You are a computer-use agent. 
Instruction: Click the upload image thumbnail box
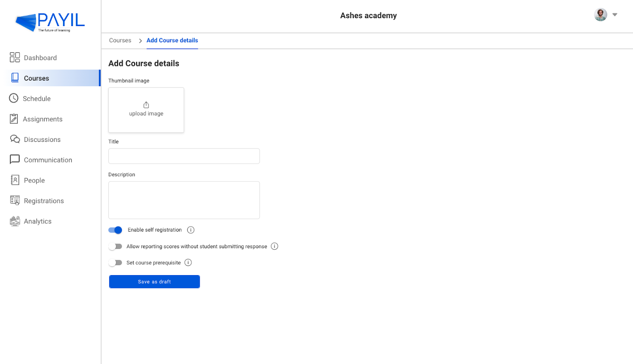tap(146, 110)
